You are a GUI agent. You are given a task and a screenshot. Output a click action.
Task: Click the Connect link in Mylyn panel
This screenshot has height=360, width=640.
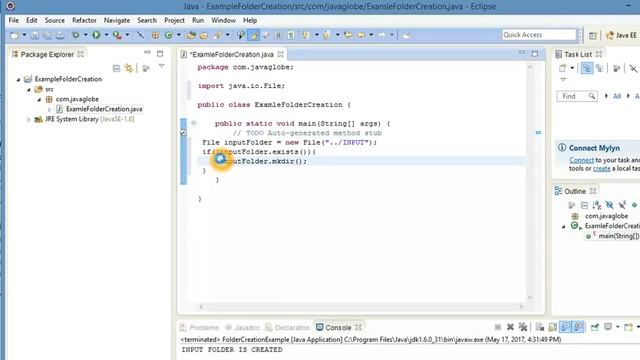click(581, 160)
